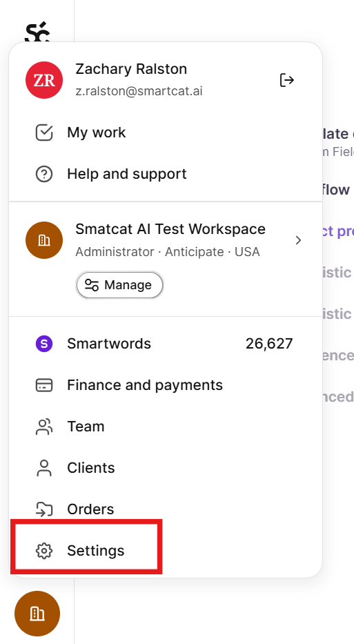Select the Smatcat AI Test Workspace name
354x644 pixels.
coord(170,229)
